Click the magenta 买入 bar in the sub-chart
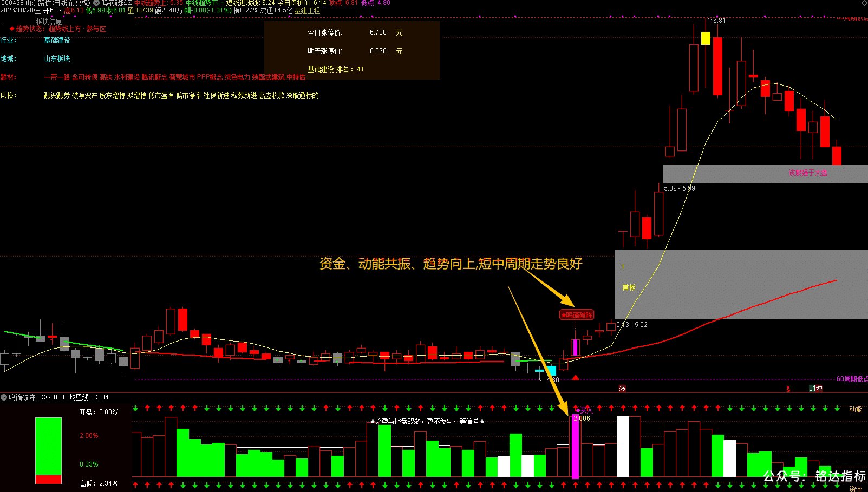 click(575, 447)
